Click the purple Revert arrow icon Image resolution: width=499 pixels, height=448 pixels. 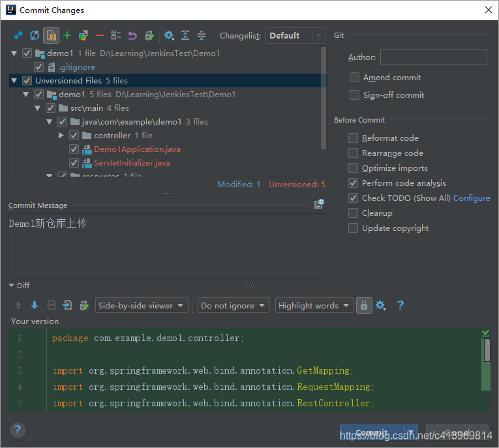click(x=132, y=35)
